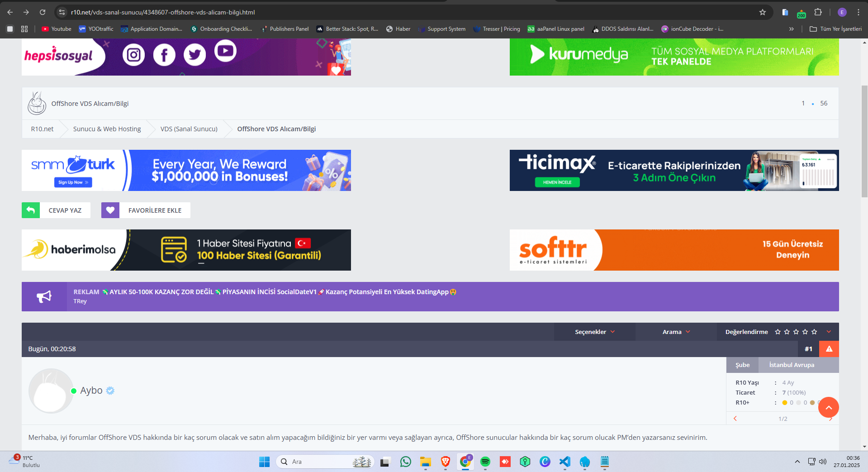This screenshot has height=472, width=868.
Task: Rate the thread with the first star
Action: (778, 332)
